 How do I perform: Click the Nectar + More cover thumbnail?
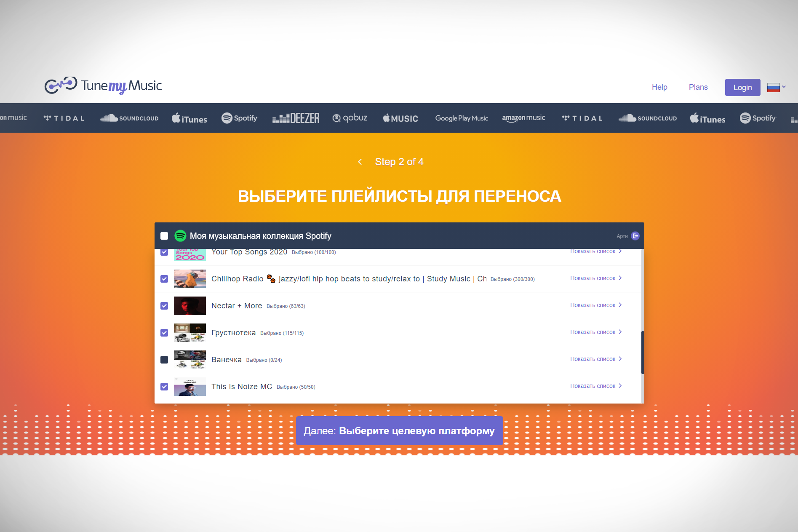tap(190, 306)
